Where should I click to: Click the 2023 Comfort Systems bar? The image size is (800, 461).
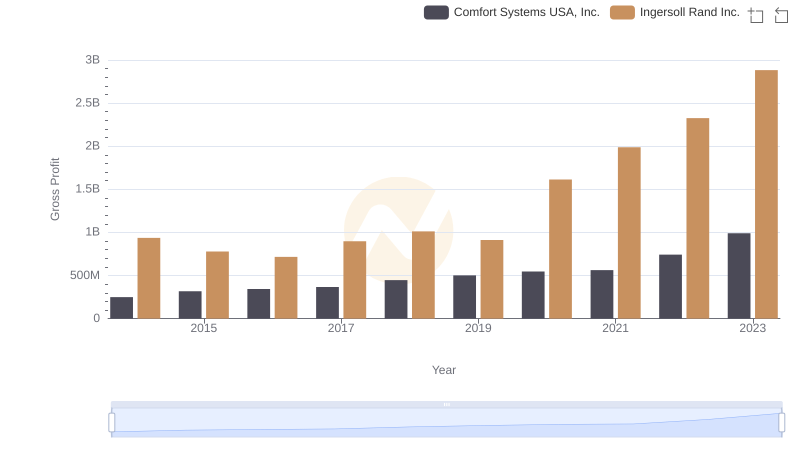(739, 276)
